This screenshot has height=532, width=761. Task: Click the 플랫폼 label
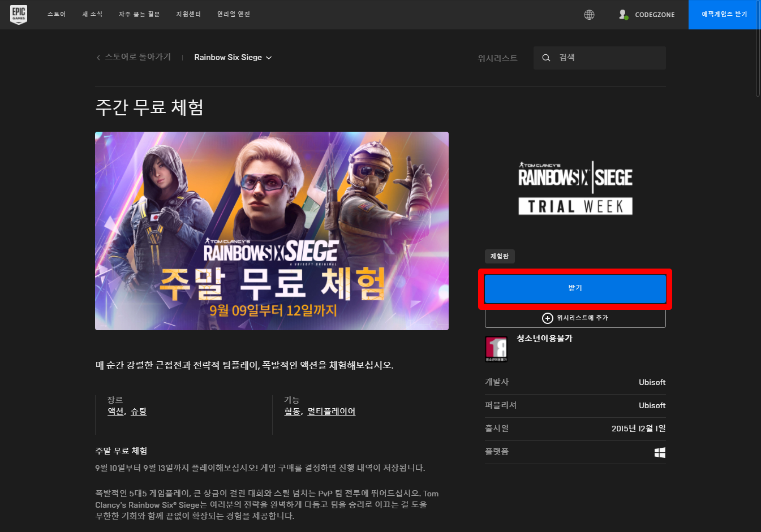(x=497, y=452)
